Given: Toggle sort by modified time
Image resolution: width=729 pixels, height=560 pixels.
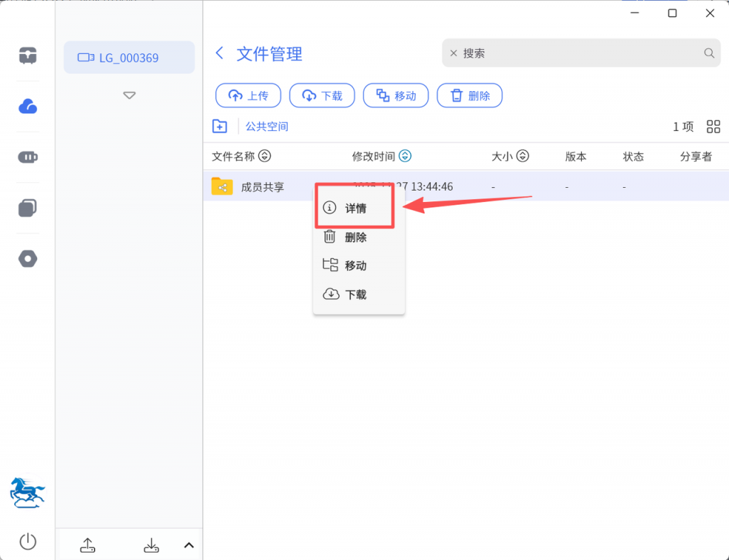Looking at the screenshot, I should pos(405,157).
